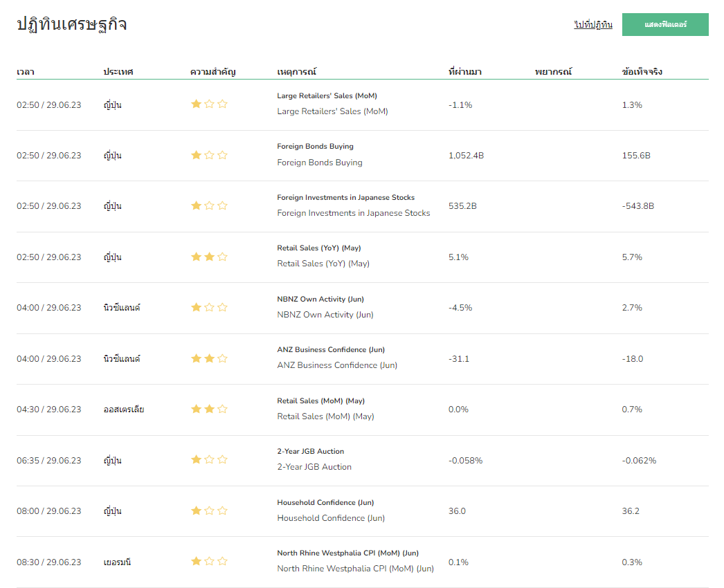The height and width of the screenshot is (588, 724).
Task: Click star rating for ANZ Business Confidence
Action: tap(209, 359)
